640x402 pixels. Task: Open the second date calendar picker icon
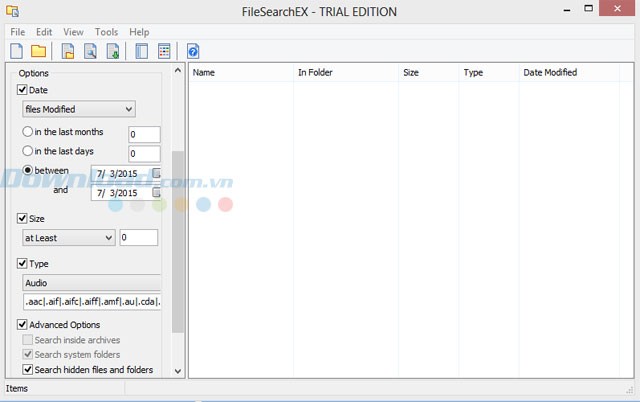156,192
